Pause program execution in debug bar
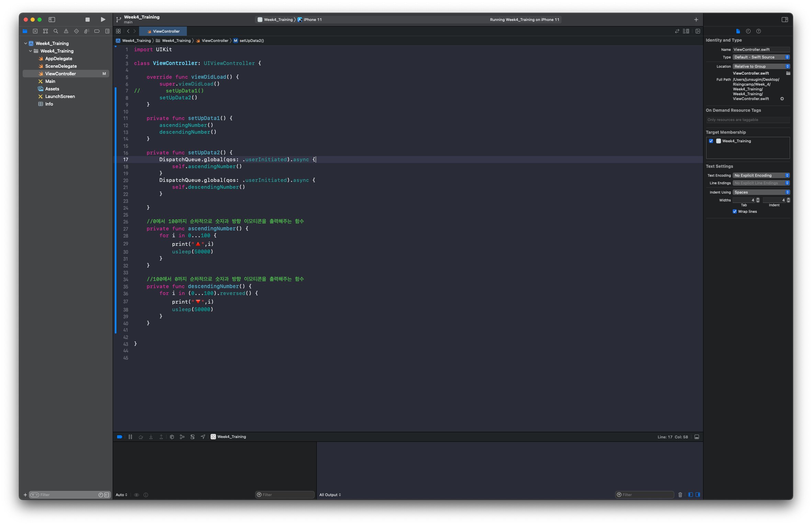This screenshot has width=812, height=525. 130,437
